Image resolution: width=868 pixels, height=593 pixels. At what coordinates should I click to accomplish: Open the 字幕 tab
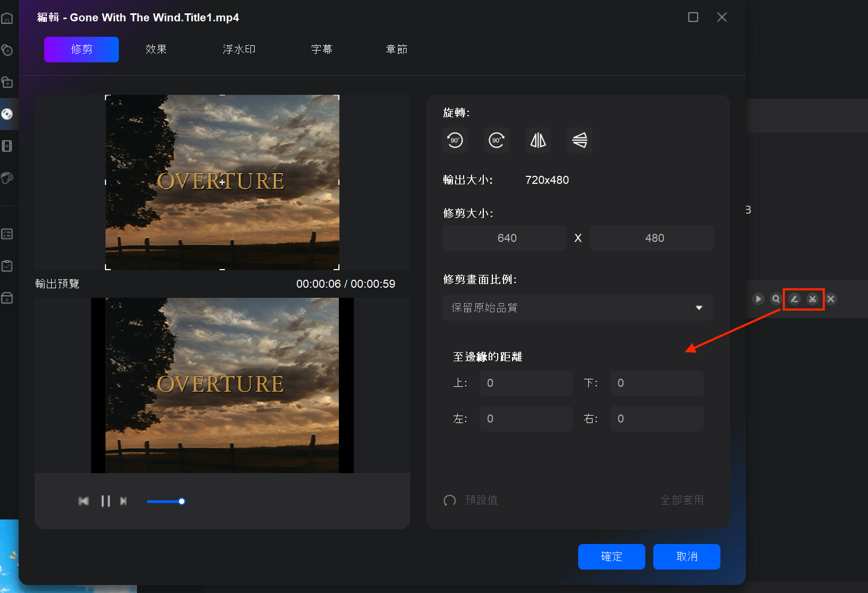[x=322, y=50]
